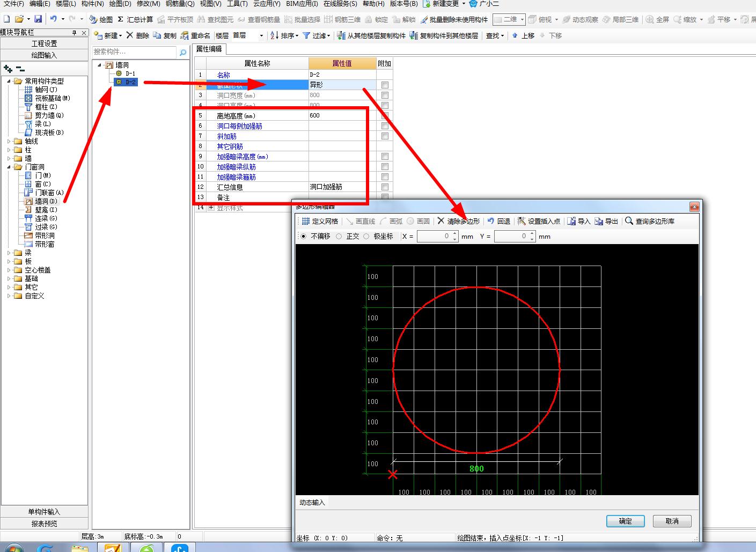Image resolution: width=756 pixels, height=552 pixels.
Task: Open BIM应用(I) menu
Action: (302, 4)
